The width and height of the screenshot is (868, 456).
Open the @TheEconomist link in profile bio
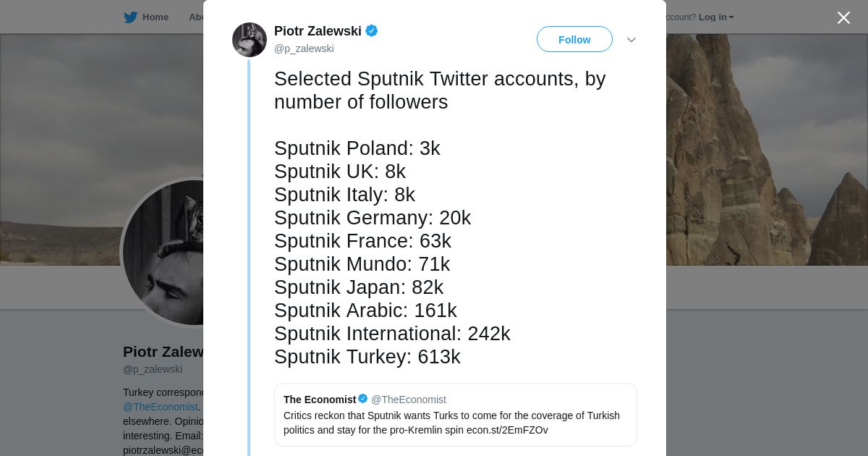coord(161,407)
